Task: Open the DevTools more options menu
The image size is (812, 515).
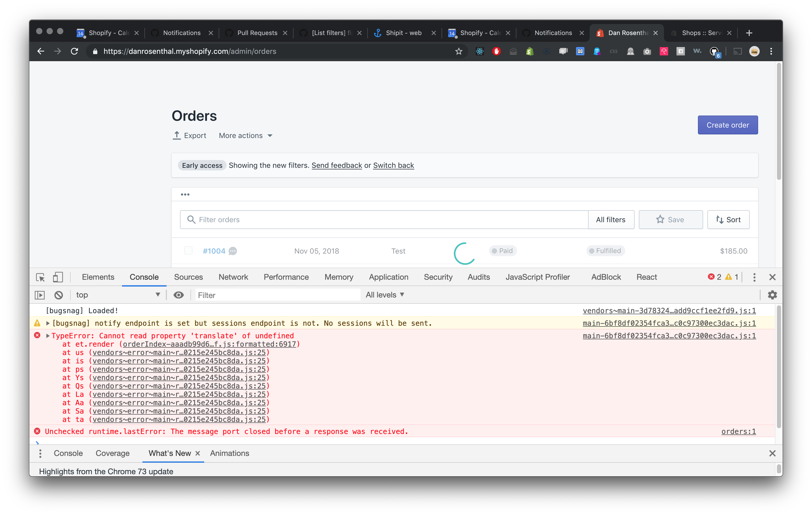Action: [754, 277]
